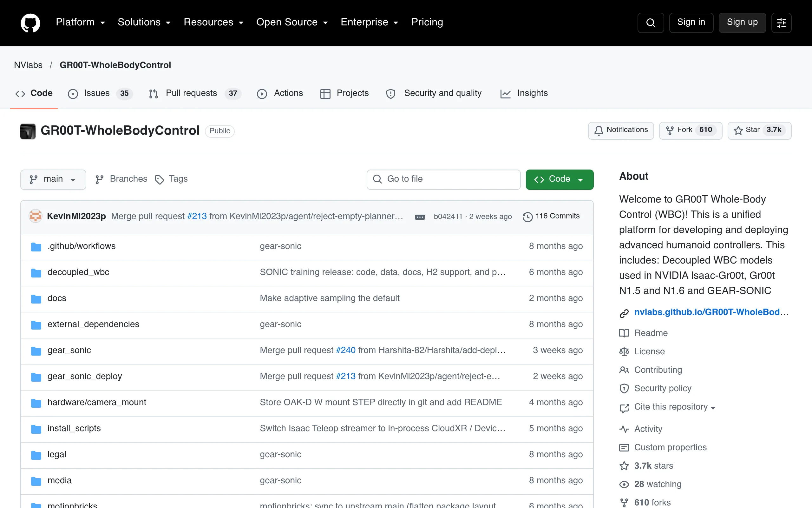Star the repository
The image size is (812, 508).
759,130
